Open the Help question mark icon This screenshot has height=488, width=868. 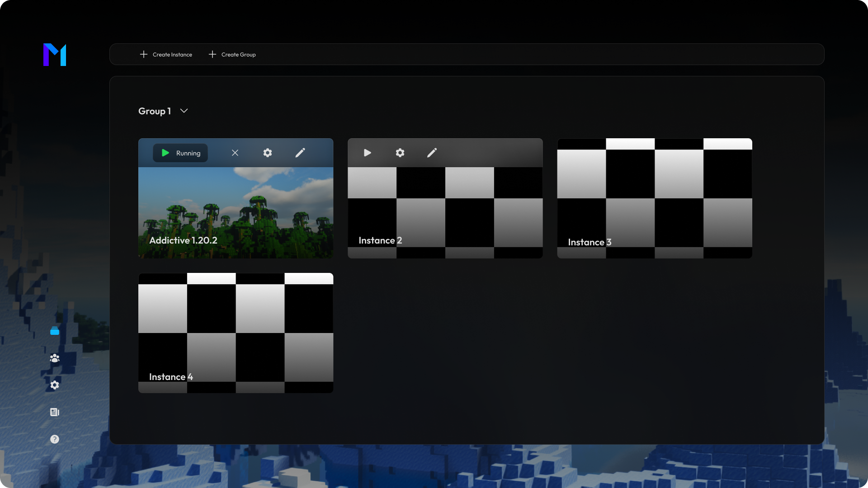(x=55, y=439)
